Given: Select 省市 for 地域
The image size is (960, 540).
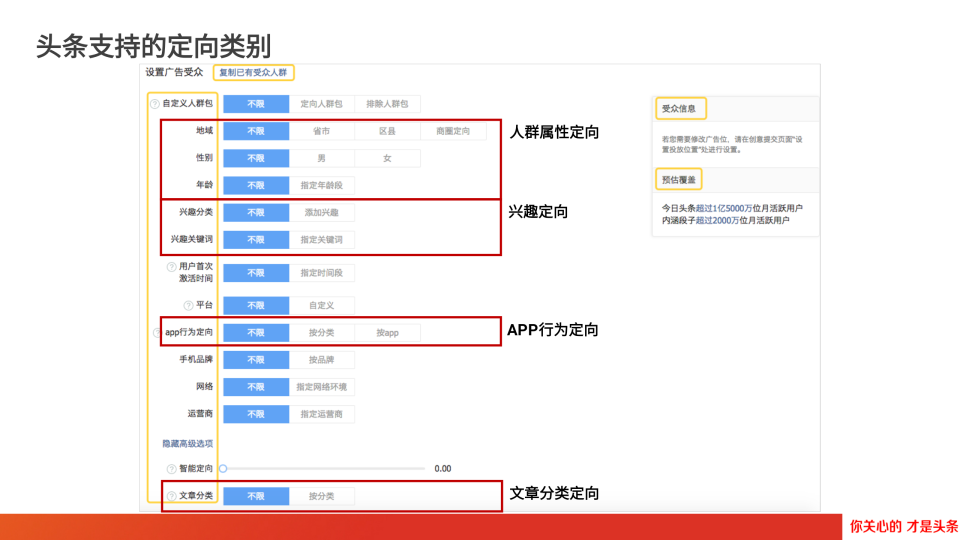Looking at the screenshot, I should [x=321, y=131].
